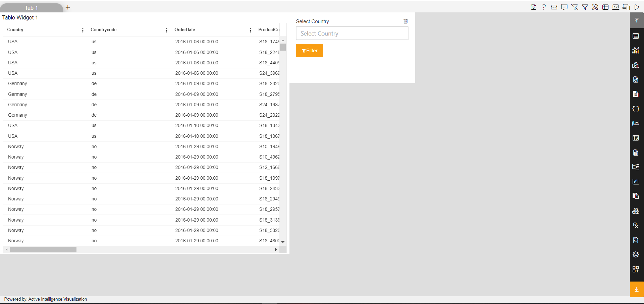Click the responsive devices icon
Viewport: 644px width, 304px height.
(x=626, y=7)
